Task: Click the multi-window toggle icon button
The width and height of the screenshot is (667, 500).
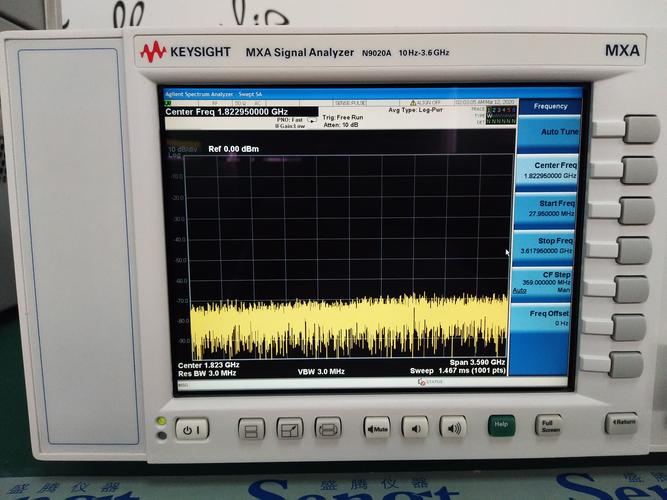Action: tap(328, 428)
